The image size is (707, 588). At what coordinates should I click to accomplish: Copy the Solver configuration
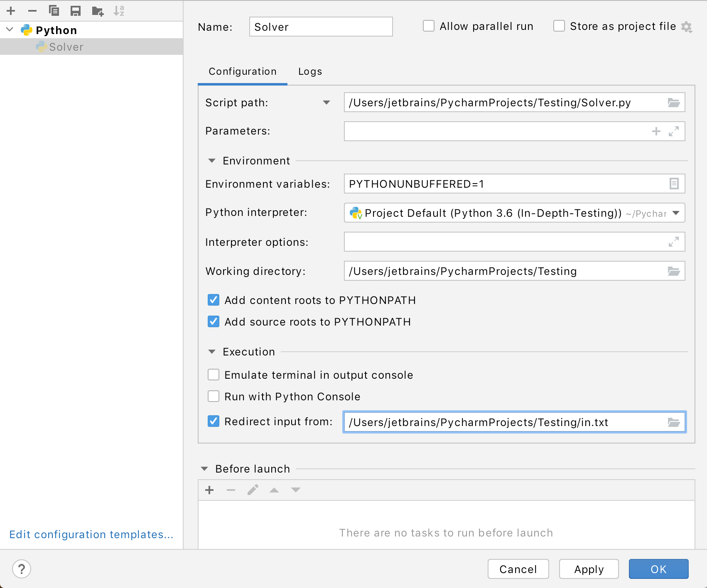pos(54,11)
